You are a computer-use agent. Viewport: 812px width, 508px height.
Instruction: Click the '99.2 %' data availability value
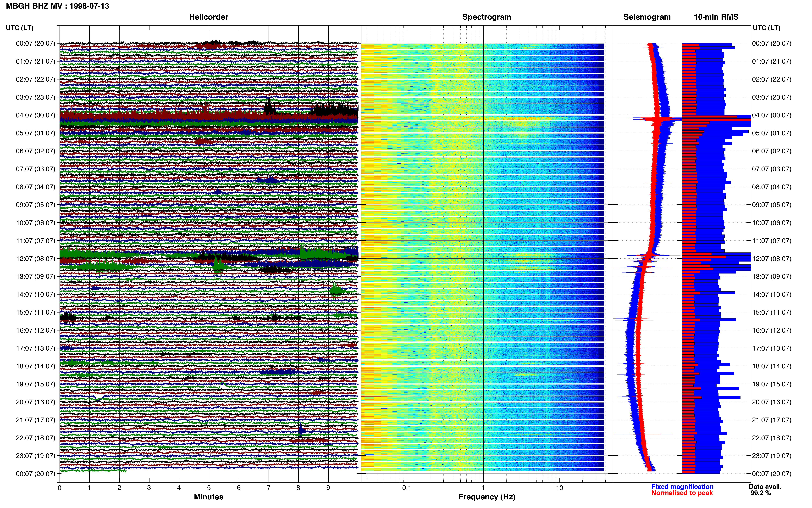tap(761, 493)
